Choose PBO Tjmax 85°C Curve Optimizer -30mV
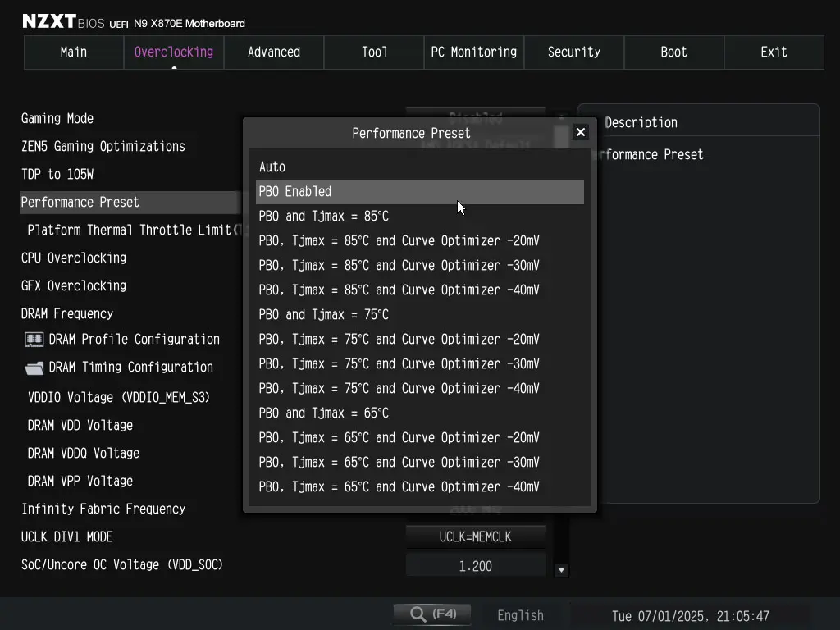The width and height of the screenshot is (840, 630). [420, 266]
